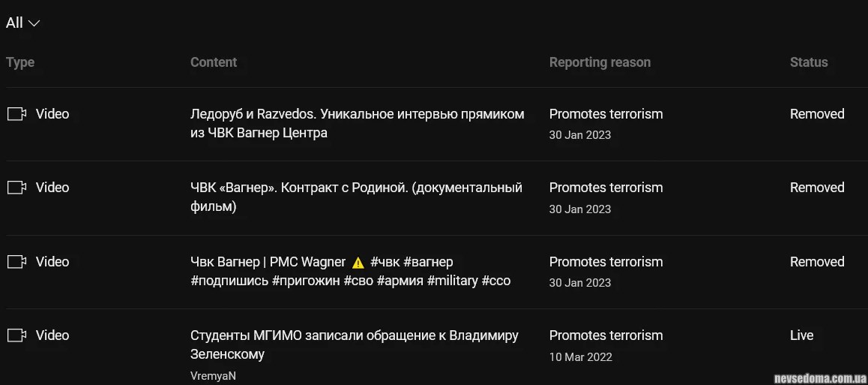This screenshot has width=868, height=385.
Task: Sort by the Type column header
Action: click(x=20, y=62)
